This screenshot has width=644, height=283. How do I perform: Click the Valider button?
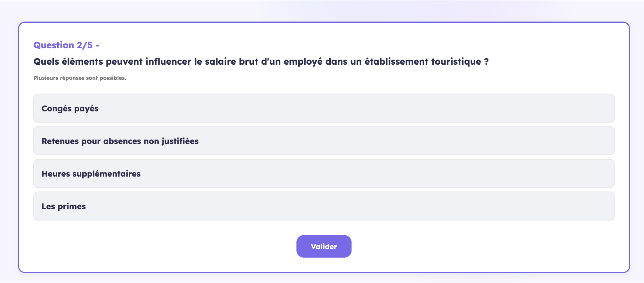click(324, 247)
